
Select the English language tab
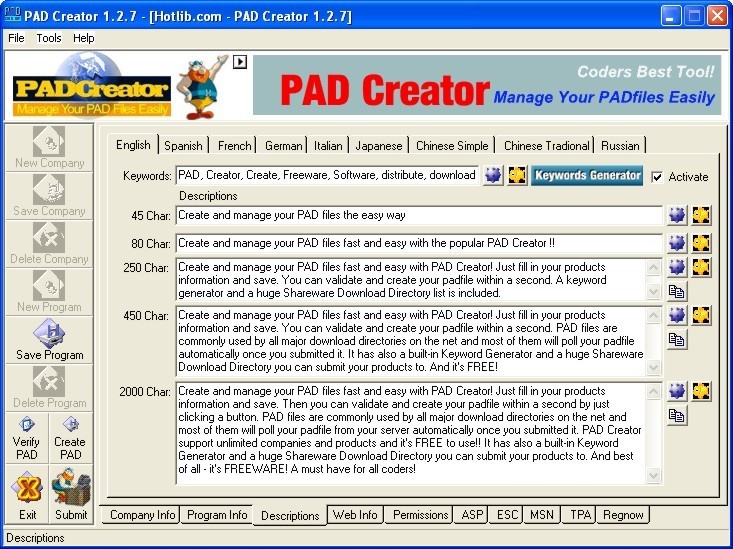click(x=133, y=145)
